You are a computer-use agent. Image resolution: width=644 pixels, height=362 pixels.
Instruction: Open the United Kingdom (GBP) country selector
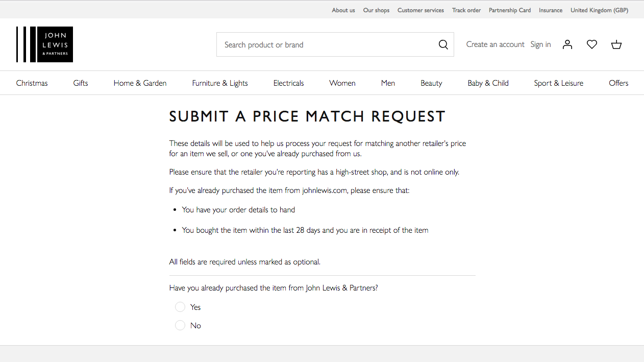coord(599,10)
